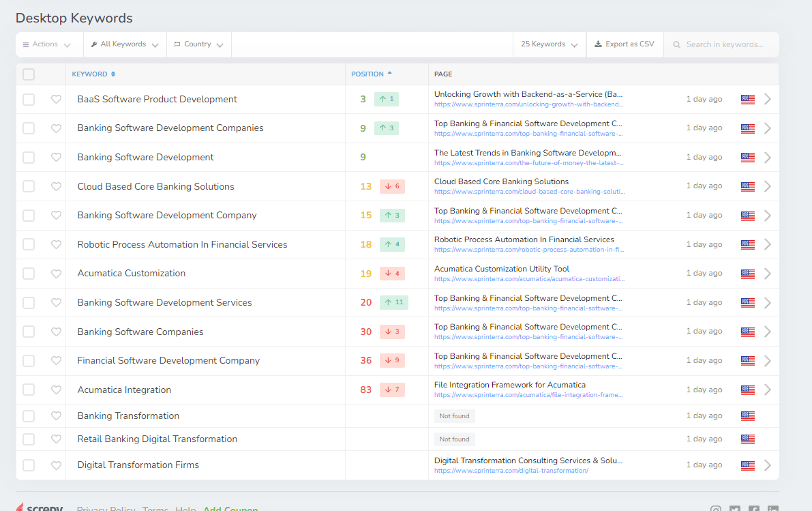This screenshot has height=511, width=812.
Task: Click page title Acumatica Customization Utility Tool
Action: coord(501,269)
